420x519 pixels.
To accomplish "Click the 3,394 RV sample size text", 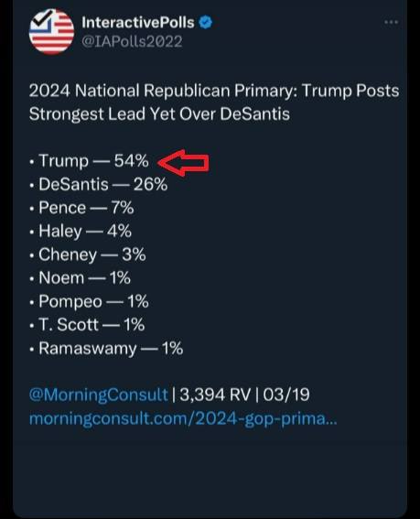I will click(x=215, y=395).
